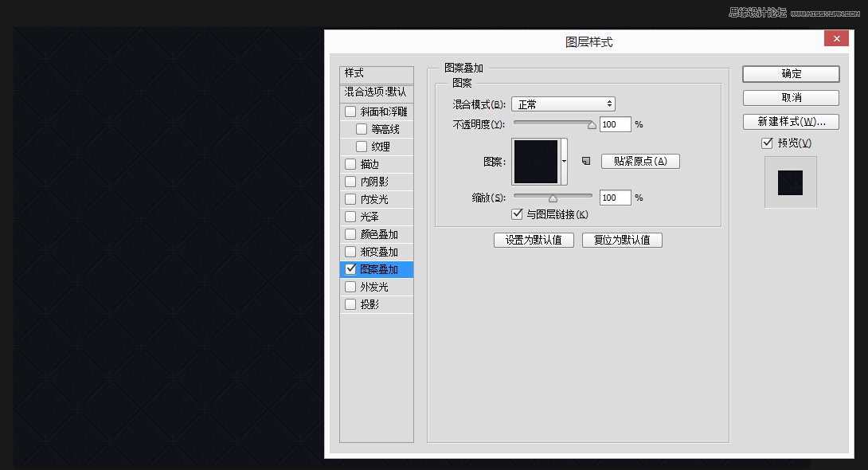This screenshot has width=868, height=470.
Task: Click the new pattern preset icon beside pattern swatch
Action: [x=586, y=159]
